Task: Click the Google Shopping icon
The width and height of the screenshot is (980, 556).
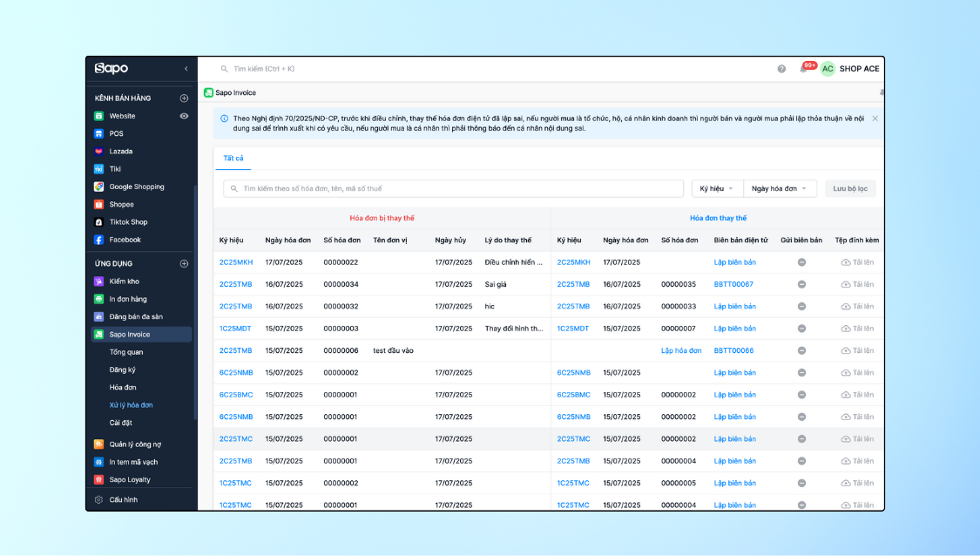Action: click(x=99, y=186)
